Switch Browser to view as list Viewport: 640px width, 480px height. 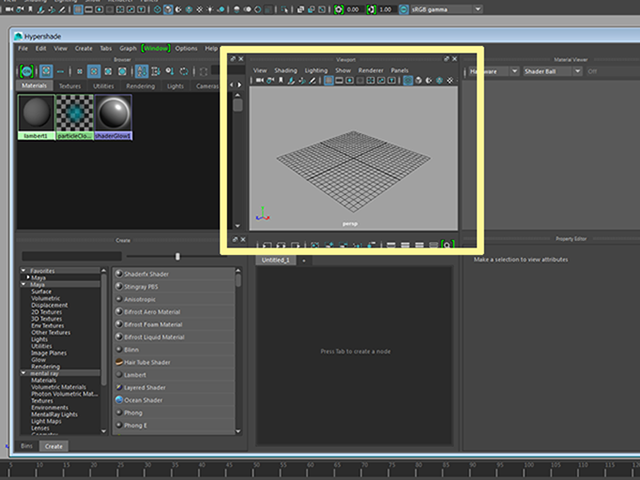point(60,71)
